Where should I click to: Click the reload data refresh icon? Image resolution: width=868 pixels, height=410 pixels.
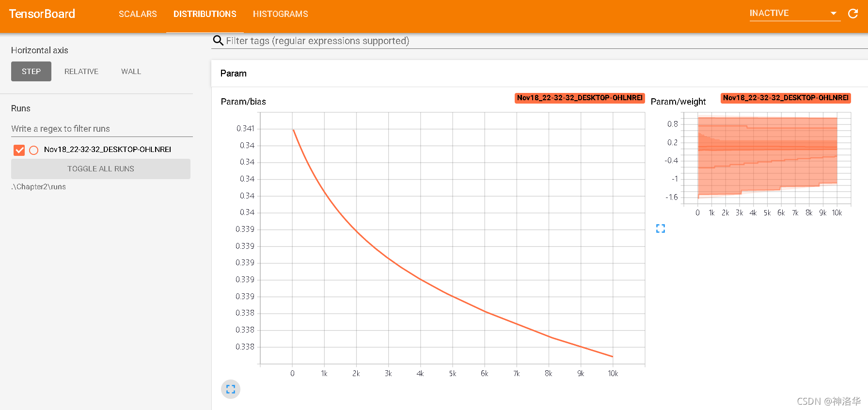point(853,14)
